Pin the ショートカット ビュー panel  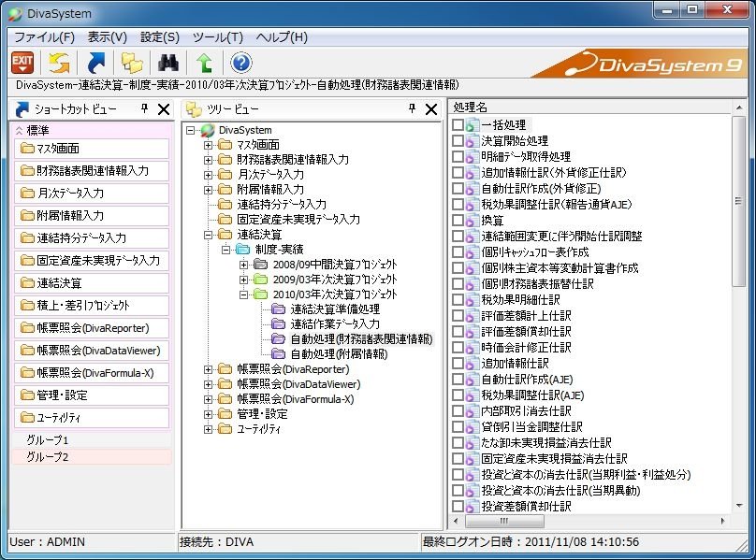point(144,108)
